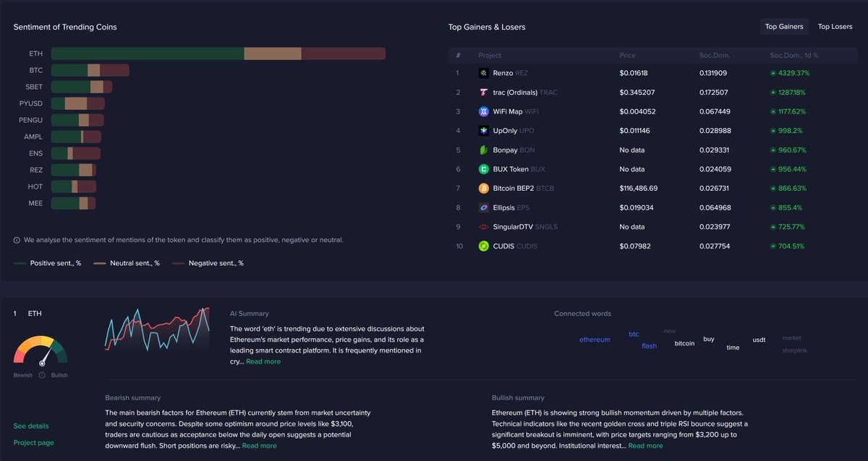Click the connected word buy
This screenshot has height=461, width=868.
[x=709, y=339]
